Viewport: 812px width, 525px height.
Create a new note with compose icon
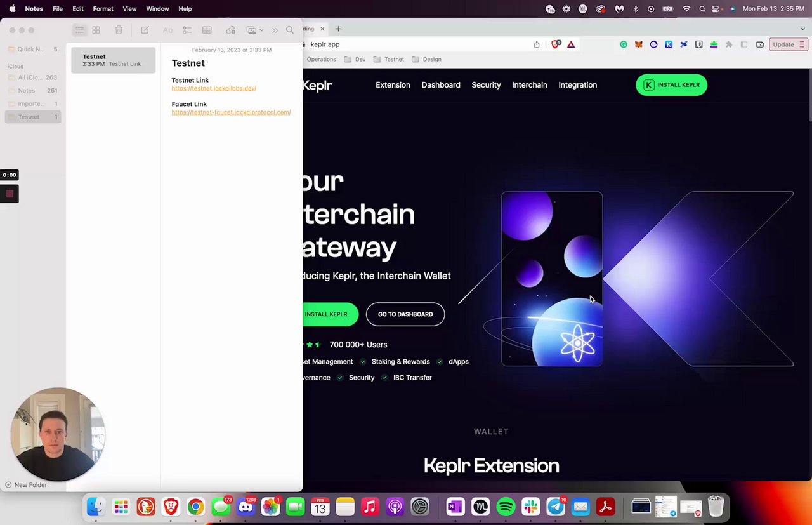pyautogui.click(x=145, y=30)
